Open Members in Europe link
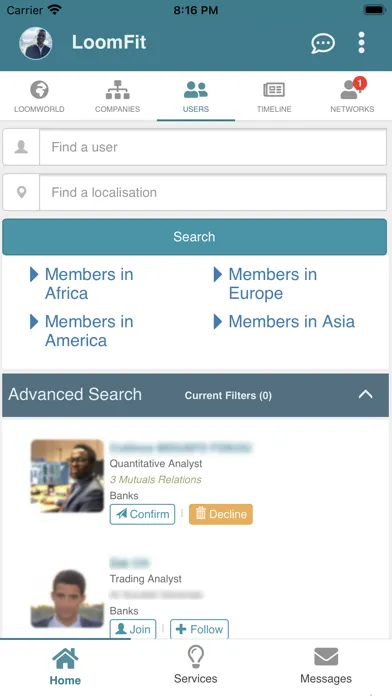The height and width of the screenshot is (696, 392). 273,284
